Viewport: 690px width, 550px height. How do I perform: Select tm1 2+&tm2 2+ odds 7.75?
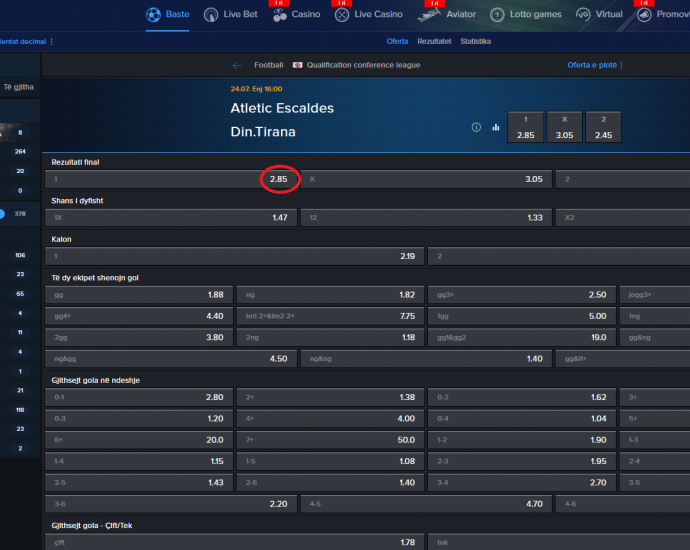pos(330,316)
